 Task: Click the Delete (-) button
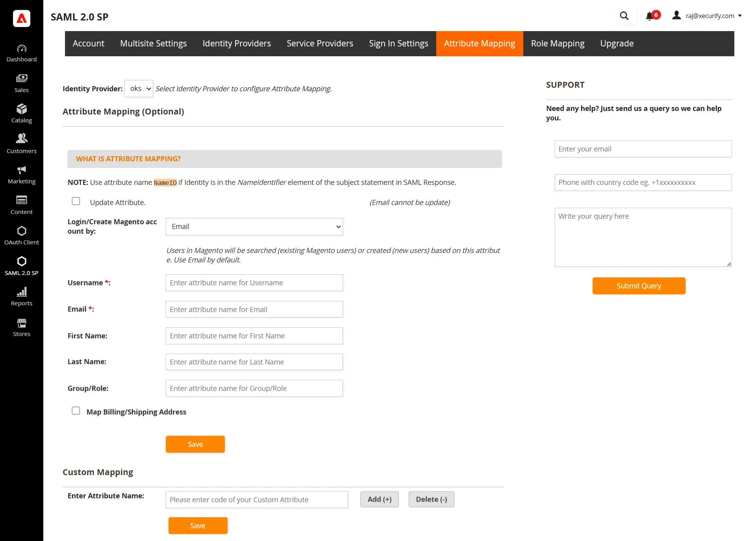432,499
